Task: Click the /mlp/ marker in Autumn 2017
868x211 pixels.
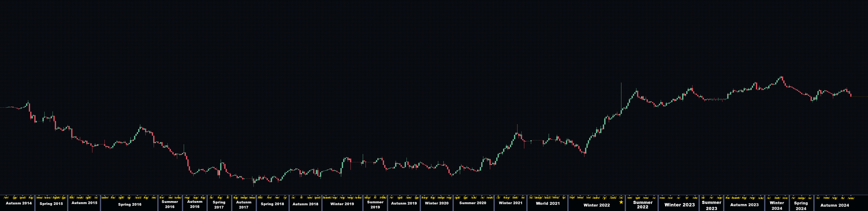Action: pyautogui.click(x=244, y=198)
